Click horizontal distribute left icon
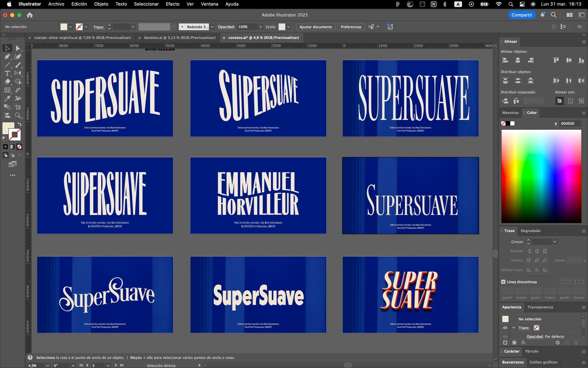 coord(556,81)
